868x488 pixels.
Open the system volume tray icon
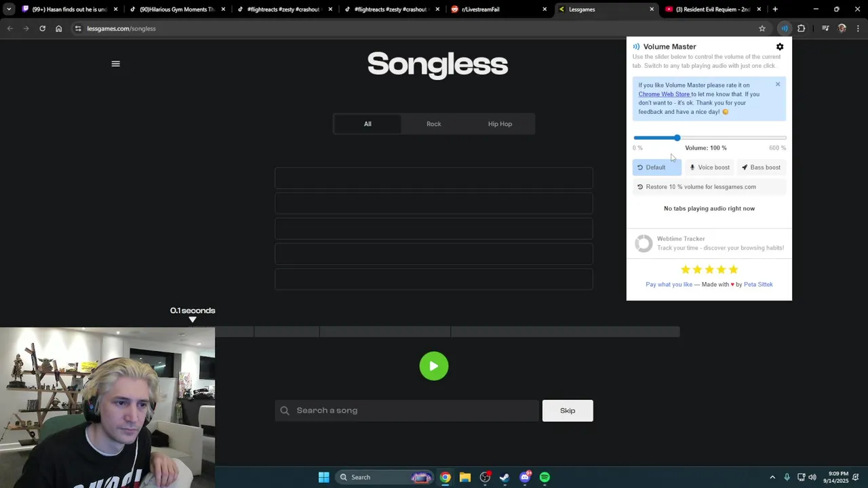[812, 477]
